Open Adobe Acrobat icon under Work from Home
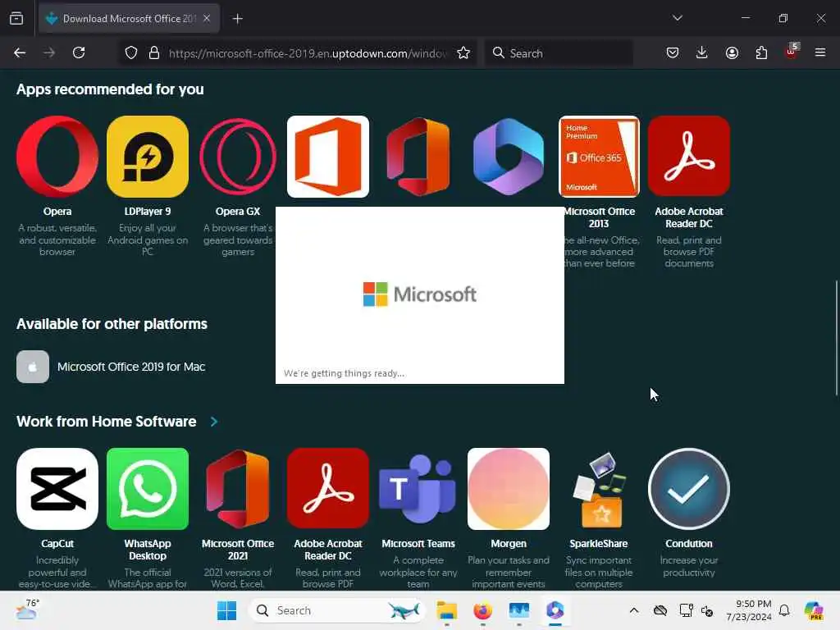Image resolution: width=840 pixels, height=630 pixels. [x=328, y=489]
